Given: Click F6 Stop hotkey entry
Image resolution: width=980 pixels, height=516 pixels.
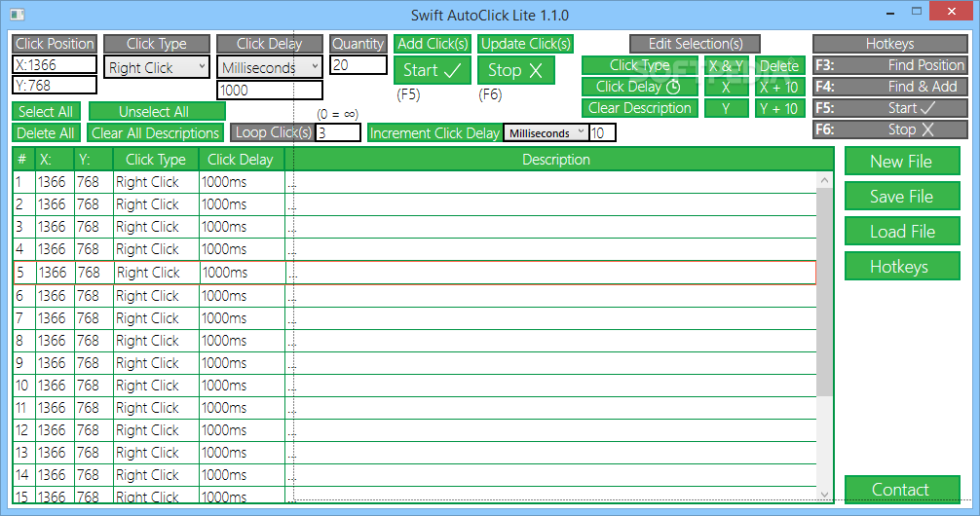Looking at the screenshot, I should [x=890, y=129].
